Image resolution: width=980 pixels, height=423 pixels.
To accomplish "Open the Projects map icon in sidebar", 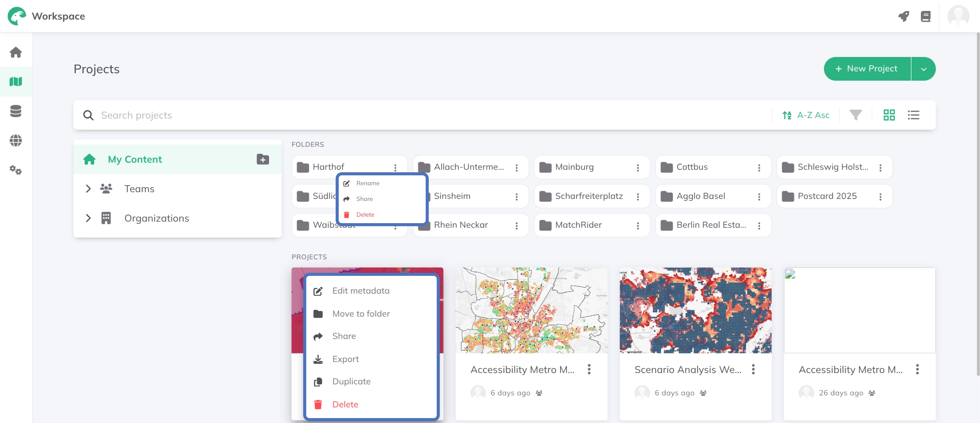I will click(x=16, y=82).
